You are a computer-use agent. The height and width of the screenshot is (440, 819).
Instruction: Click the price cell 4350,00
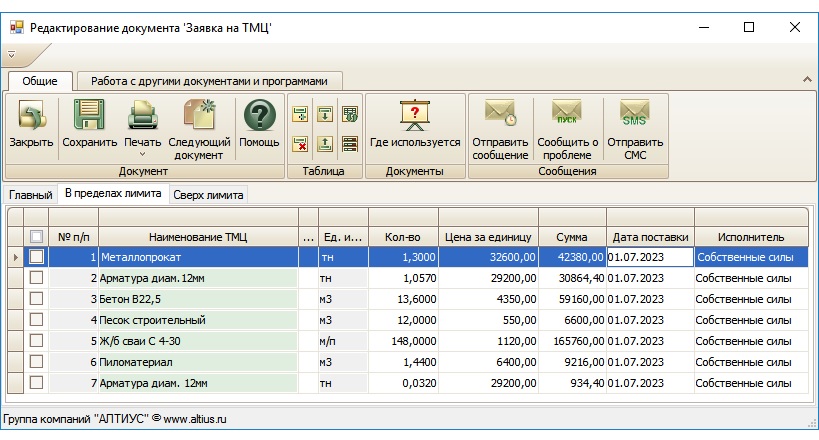pyautogui.click(x=488, y=299)
